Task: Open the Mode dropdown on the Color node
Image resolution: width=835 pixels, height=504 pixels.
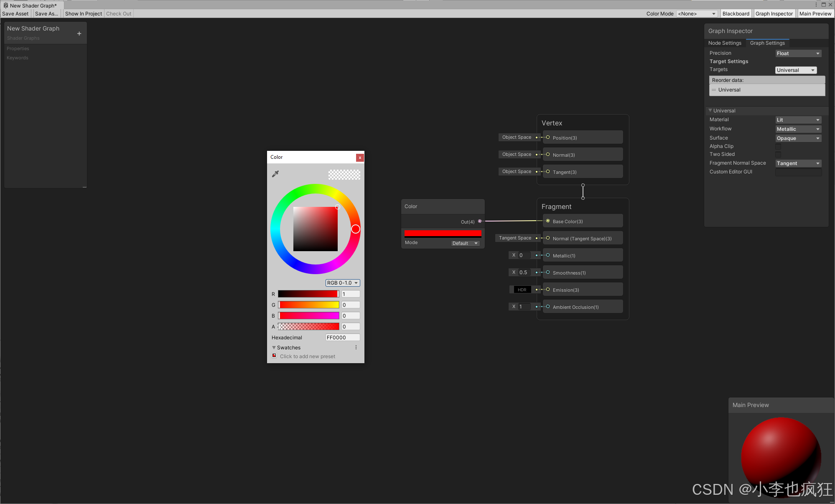Action: pos(465,243)
